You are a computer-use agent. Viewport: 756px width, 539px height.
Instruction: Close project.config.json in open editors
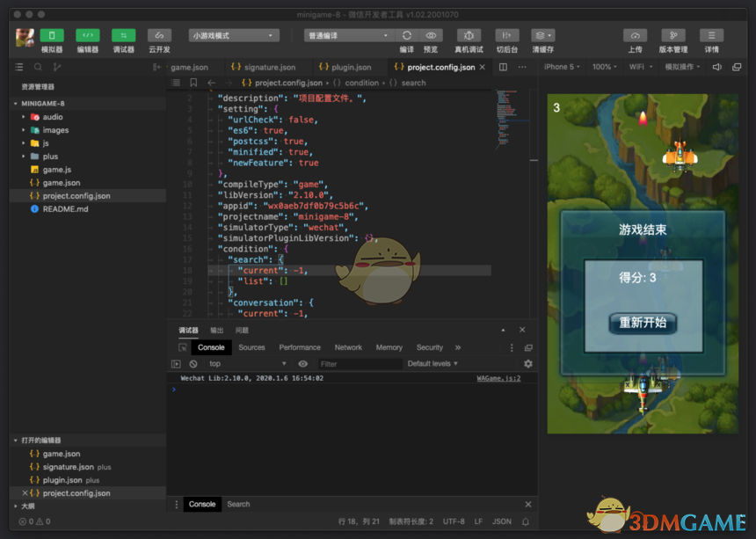(x=25, y=493)
